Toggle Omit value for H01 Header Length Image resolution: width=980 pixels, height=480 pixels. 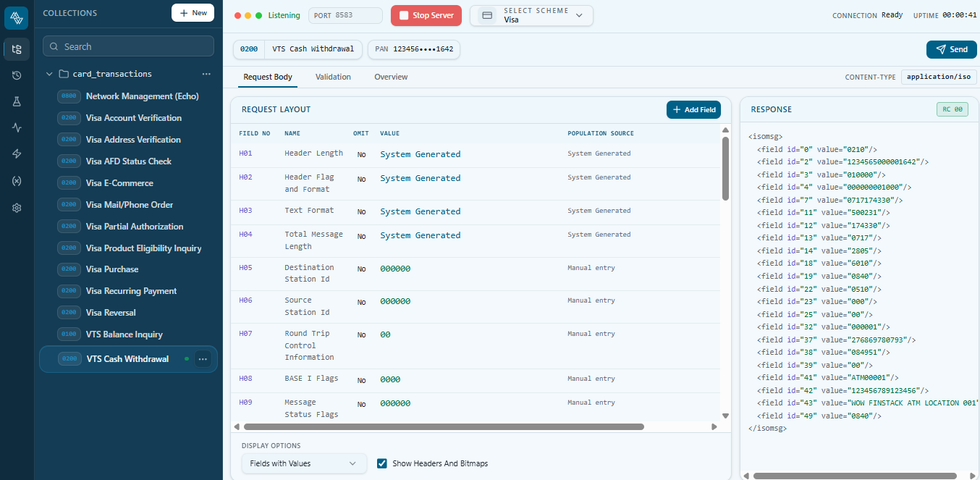point(361,154)
